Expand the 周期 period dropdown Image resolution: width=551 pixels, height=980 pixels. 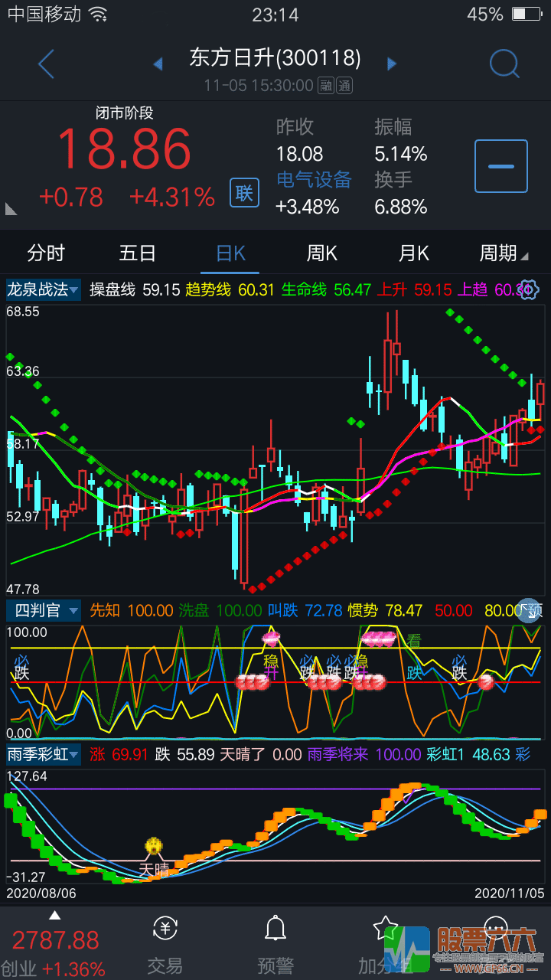coord(504,253)
